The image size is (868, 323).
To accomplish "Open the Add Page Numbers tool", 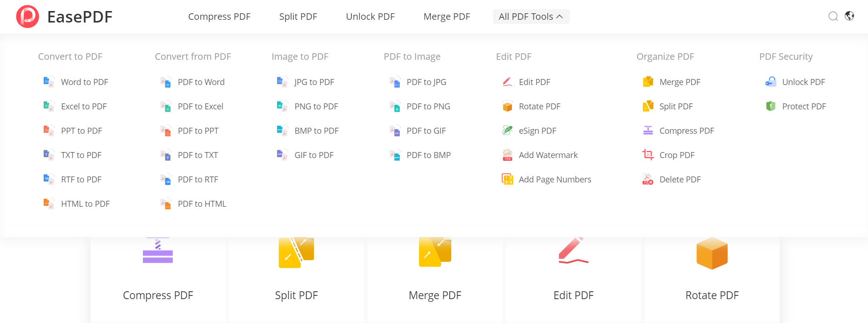I will [x=555, y=179].
